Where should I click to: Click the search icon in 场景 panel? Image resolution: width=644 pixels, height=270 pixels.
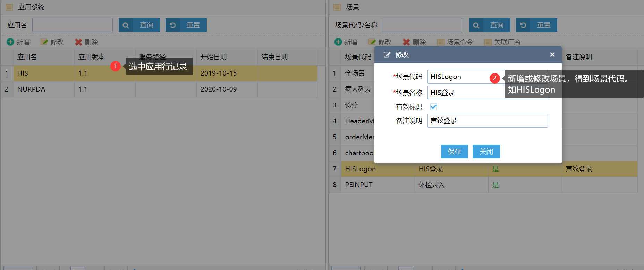click(x=476, y=25)
